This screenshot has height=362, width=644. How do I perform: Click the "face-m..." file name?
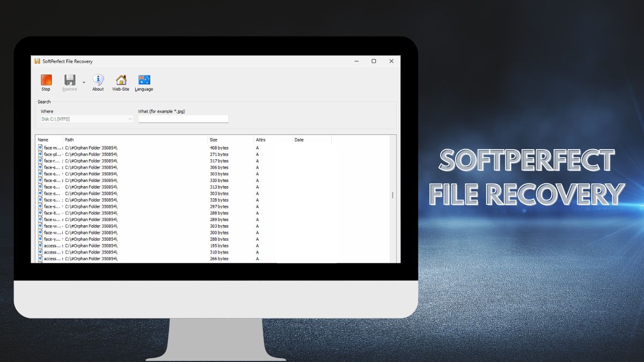point(52,147)
